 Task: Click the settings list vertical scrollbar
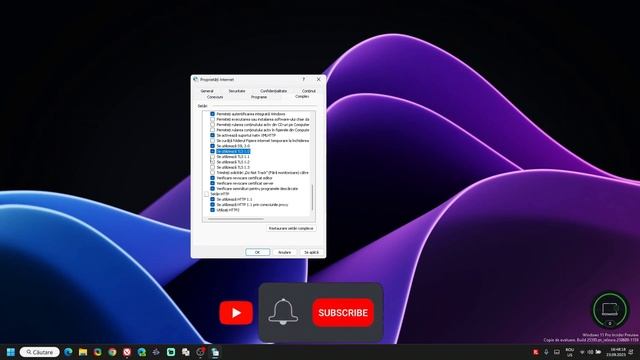(313, 197)
